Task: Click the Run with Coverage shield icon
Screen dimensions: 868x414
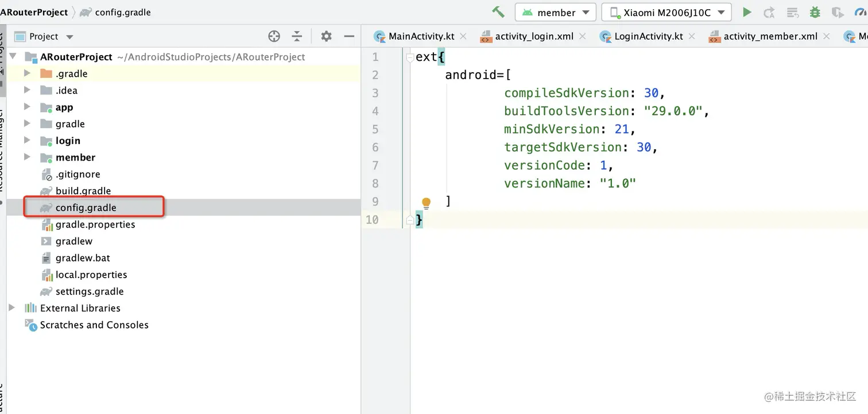Action: point(838,12)
